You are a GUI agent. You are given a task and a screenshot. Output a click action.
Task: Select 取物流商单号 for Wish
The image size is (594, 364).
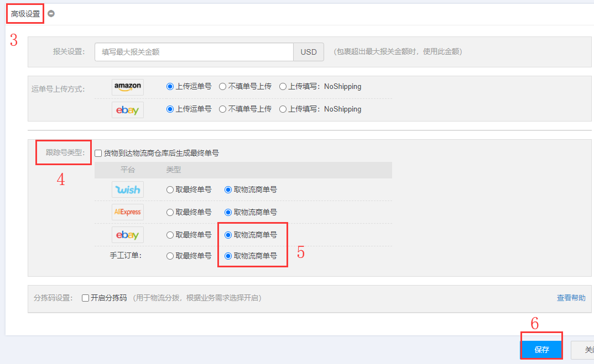click(228, 190)
